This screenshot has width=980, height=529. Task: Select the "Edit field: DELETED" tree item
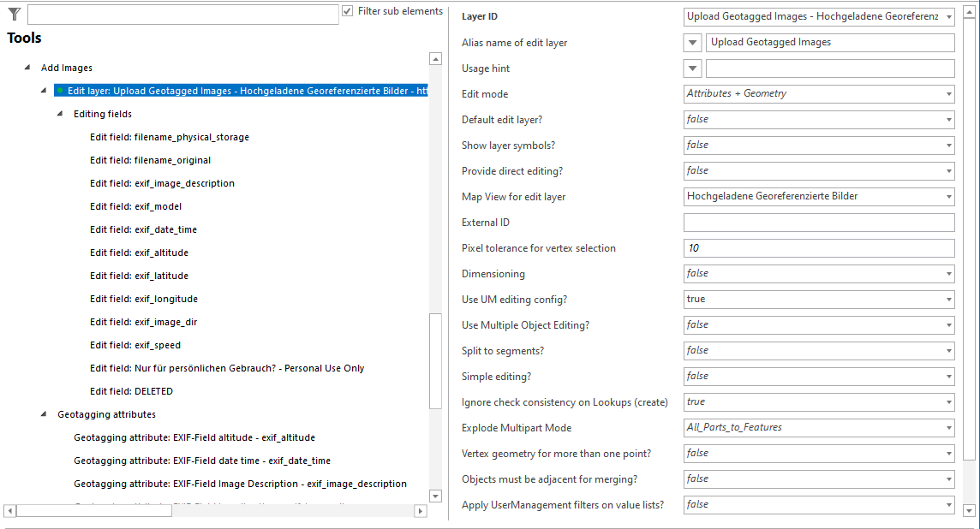click(x=132, y=390)
